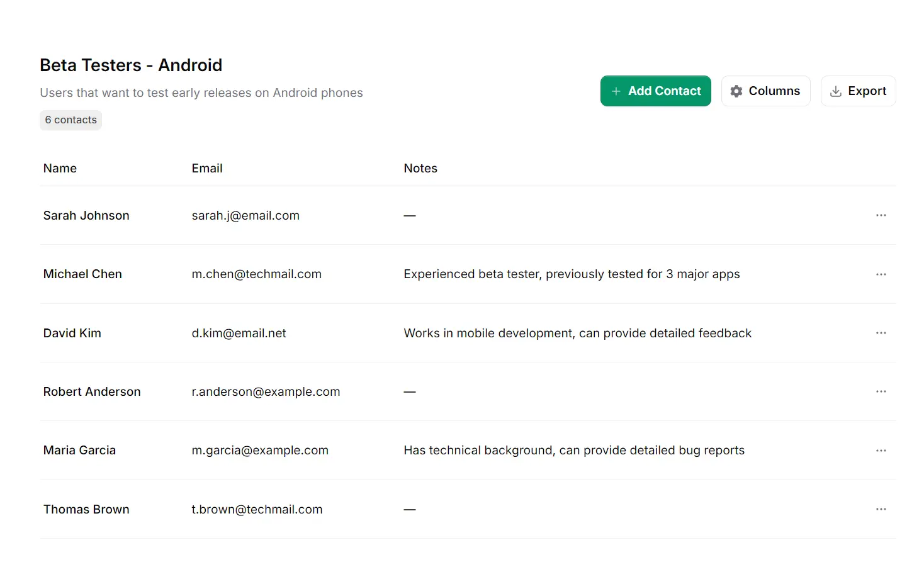Open the actions menu for Thomas Brown

point(881,509)
